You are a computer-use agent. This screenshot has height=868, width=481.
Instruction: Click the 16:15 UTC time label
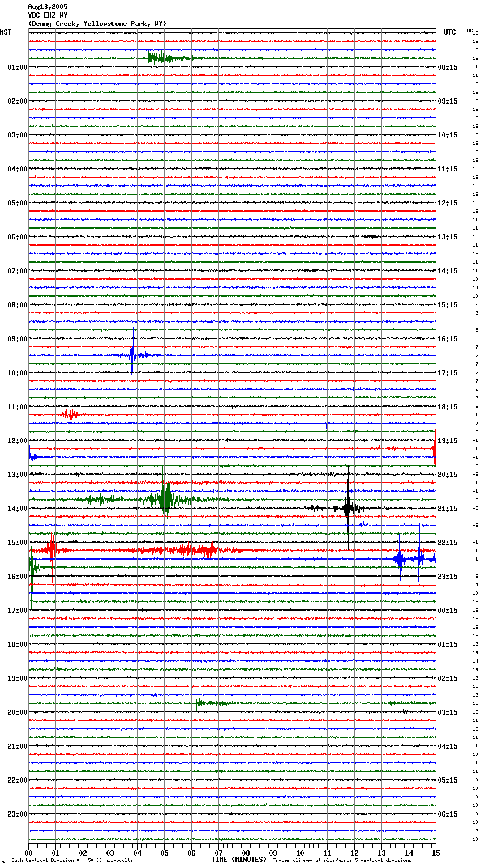(448, 339)
